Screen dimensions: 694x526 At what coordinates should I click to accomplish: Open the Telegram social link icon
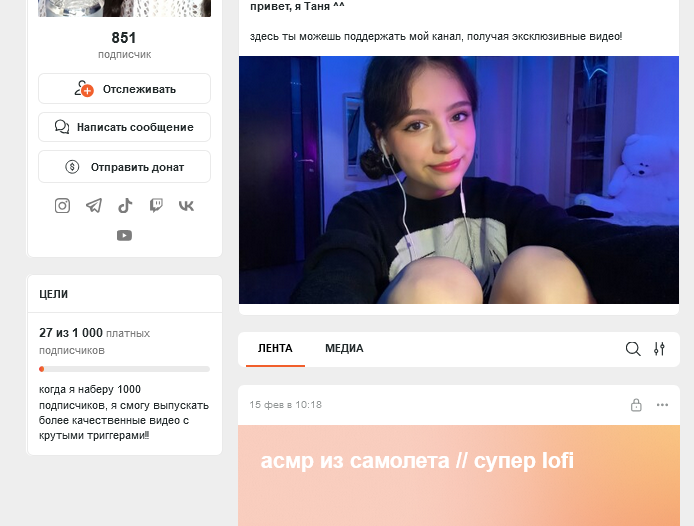[94, 205]
